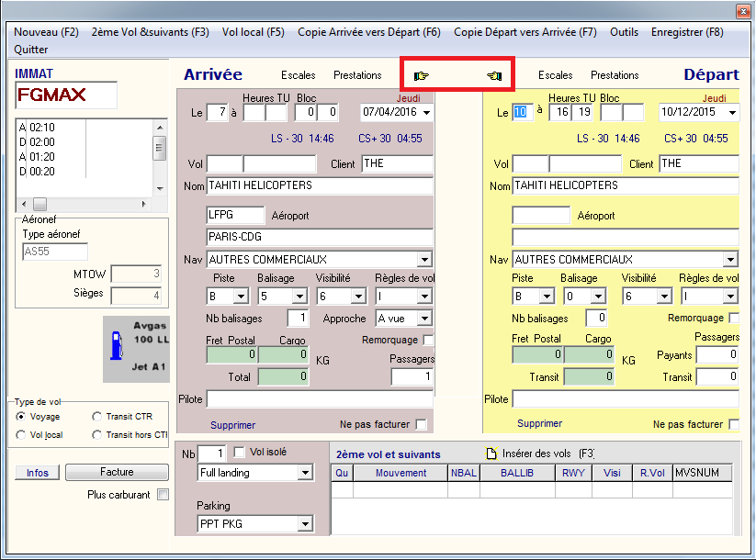Open the Parking dropdown showing PPT PKG

point(306,524)
